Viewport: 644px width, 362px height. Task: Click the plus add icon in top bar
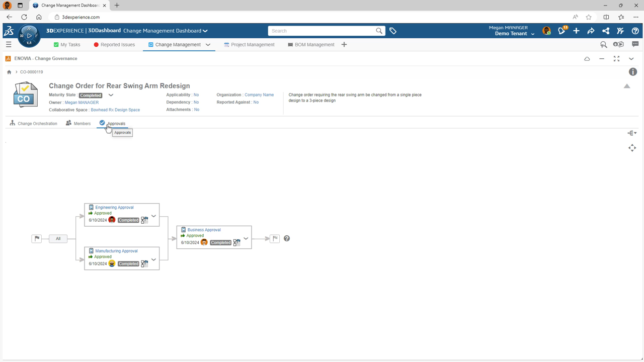point(577,31)
